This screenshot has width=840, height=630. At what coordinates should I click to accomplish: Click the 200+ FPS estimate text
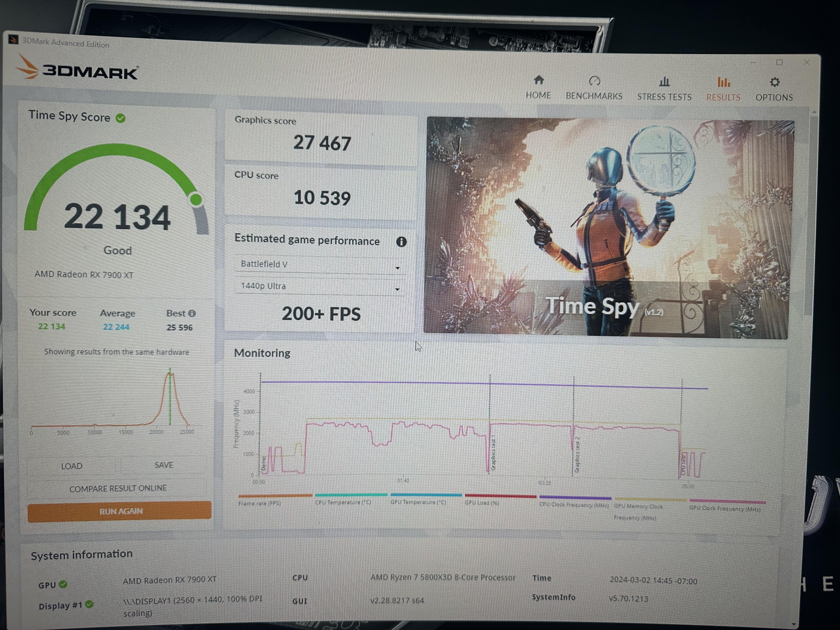coord(321,314)
